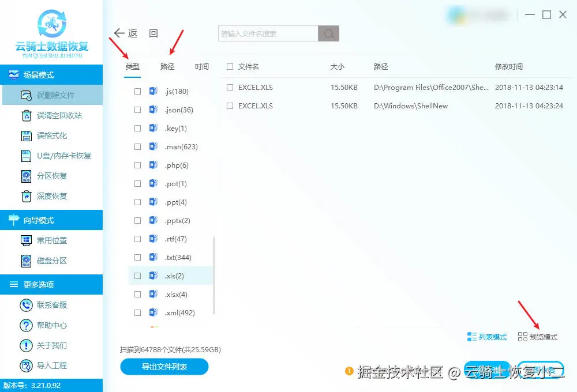Image resolution: width=577 pixels, height=392 pixels.
Task: Sort by the 路径 column header in file table
Action: tap(381, 66)
